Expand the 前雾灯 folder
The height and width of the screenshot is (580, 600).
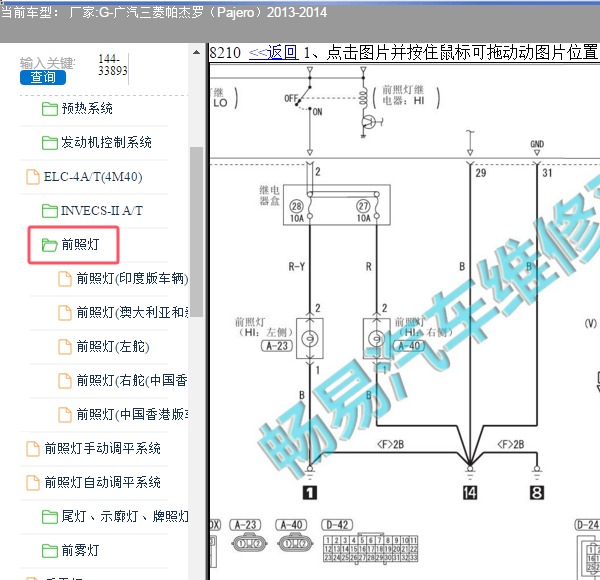(x=80, y=551)
